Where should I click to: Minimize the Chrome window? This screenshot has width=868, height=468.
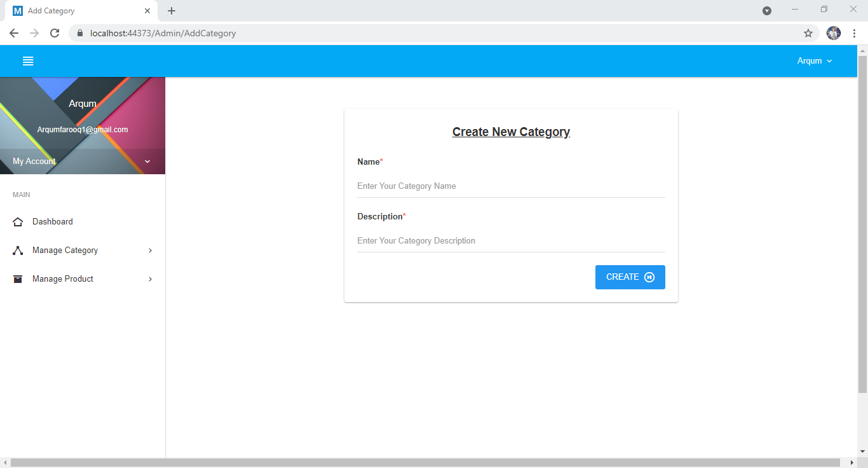coord(795,10)
